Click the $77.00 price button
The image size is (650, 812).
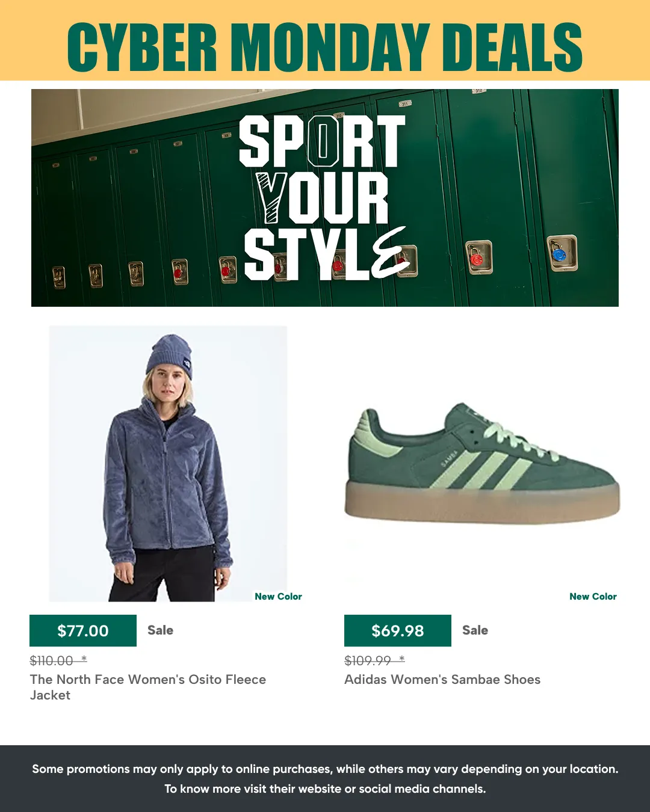[83, 630]
